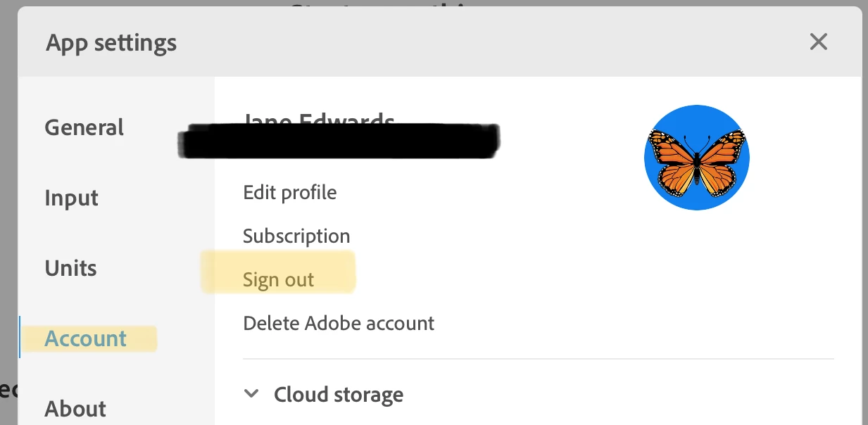This screenshot has width=868, height=425.
Task: Click the Cloud storage section heading
Action: pyautogui.click(x=339, y=395)
